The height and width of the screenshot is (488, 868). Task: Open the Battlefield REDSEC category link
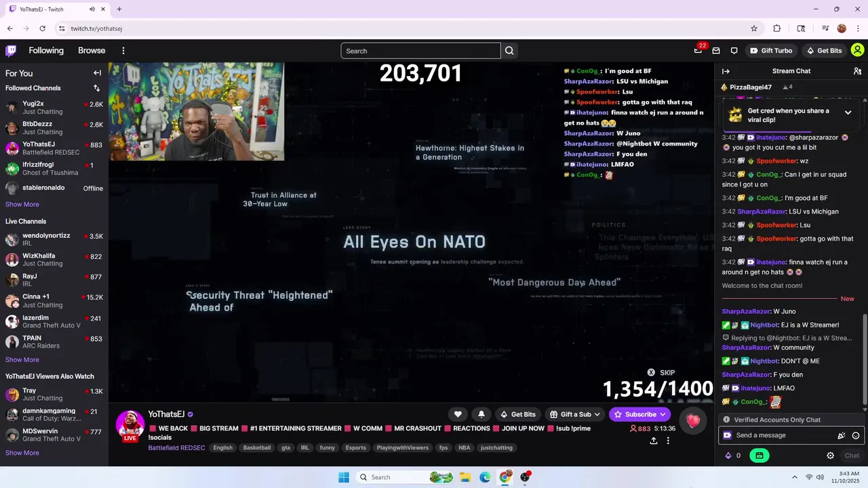[x=176, y=447]
